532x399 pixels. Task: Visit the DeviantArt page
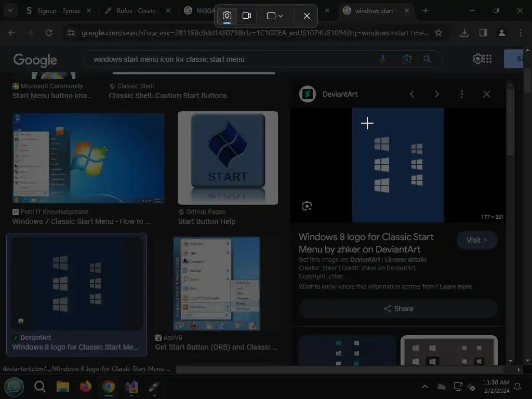pos(477,240)
